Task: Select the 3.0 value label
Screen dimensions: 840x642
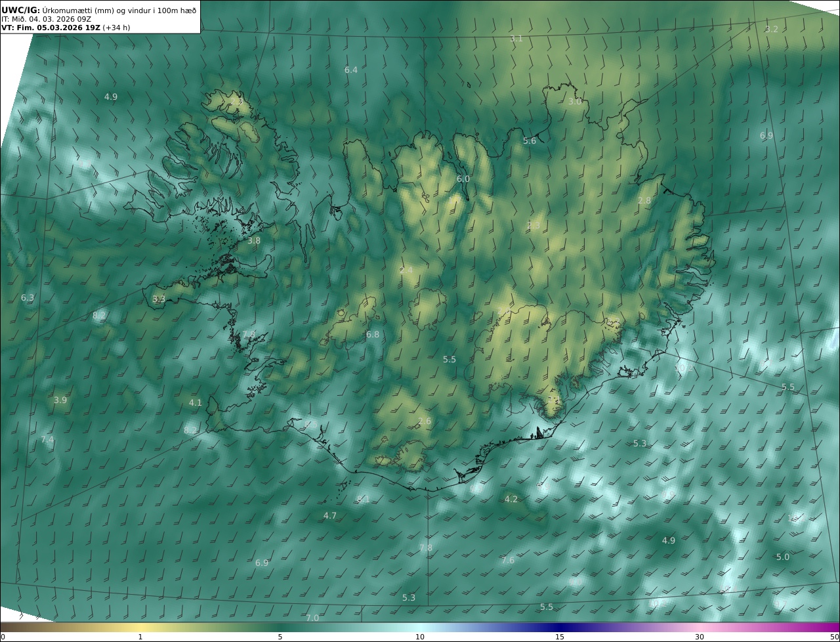Action: (x=575, y=102)
